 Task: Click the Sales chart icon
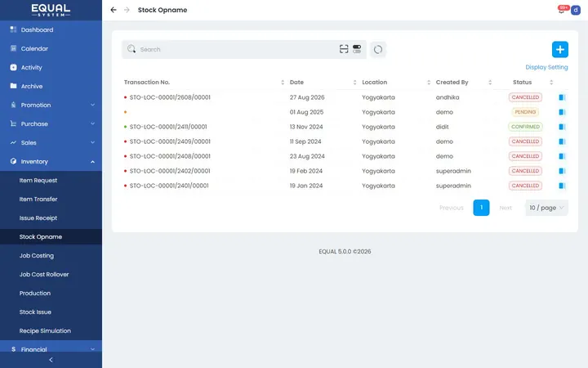point(13,142)
